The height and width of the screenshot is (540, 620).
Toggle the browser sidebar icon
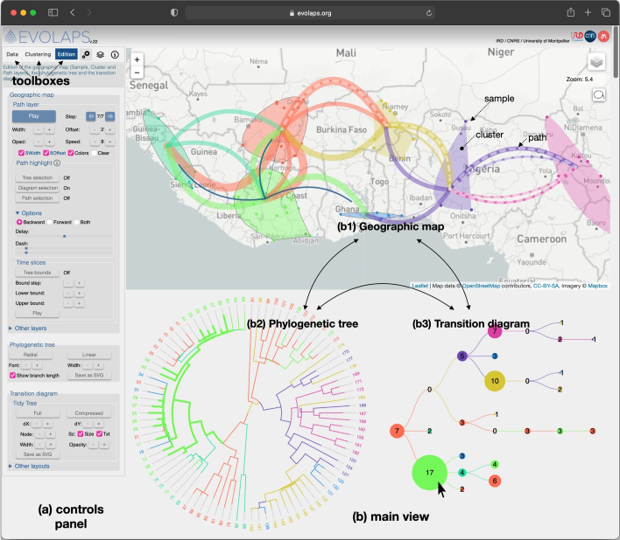[x=53, y=13]
